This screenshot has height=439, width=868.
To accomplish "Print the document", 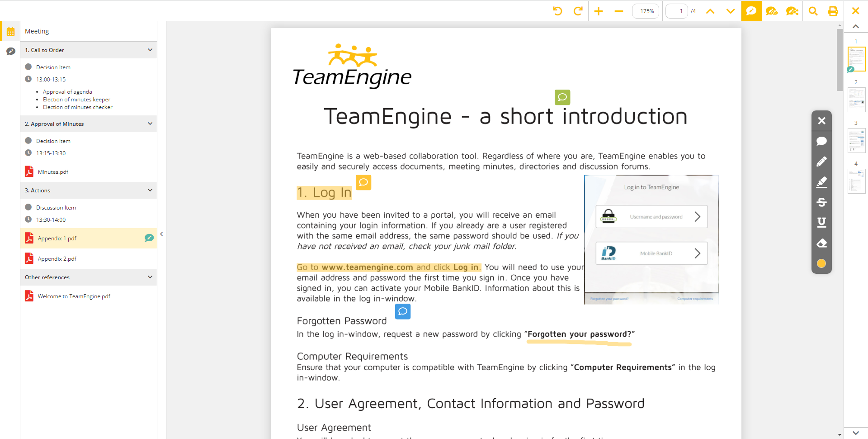I will tap(833, 11).
